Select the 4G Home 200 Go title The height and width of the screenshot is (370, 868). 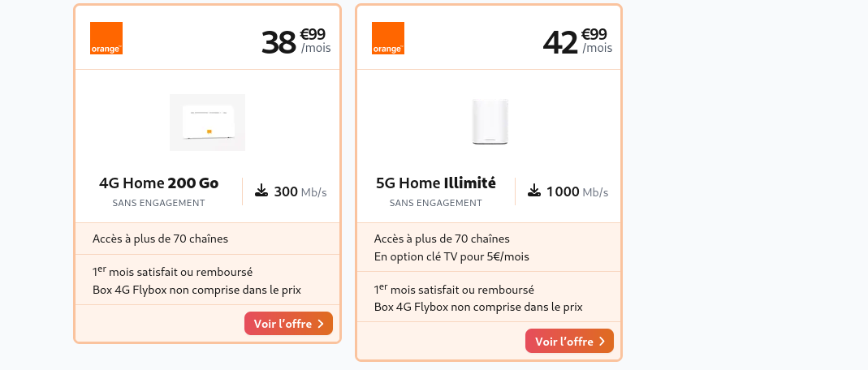click(158, 183)
